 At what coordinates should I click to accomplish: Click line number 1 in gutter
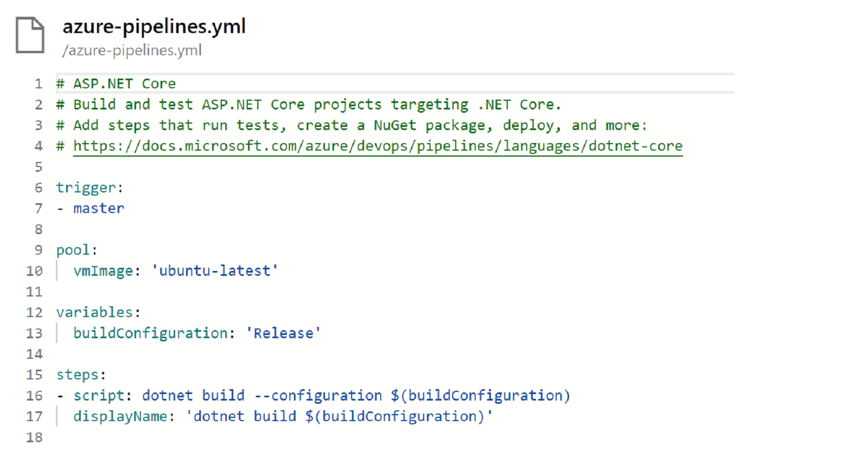(x=39, y=84)
